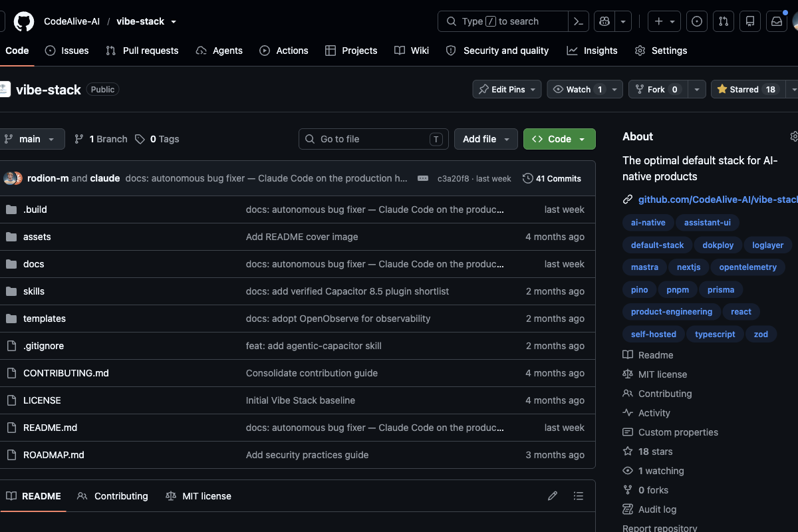Show the README outline list icon
Image resolution: width=798 pixels, height=532 pixels.
[579, 496]
